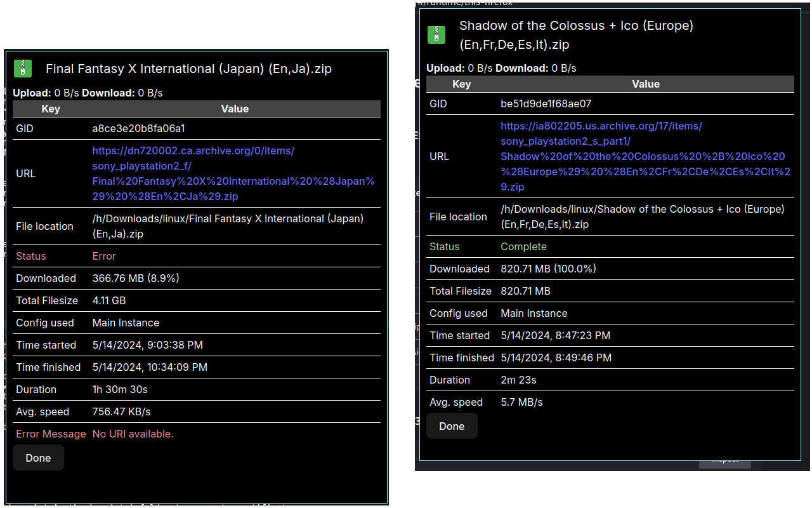The image size is (812, 508).
Task: Click the Final Fantasy X International zip title
Action: [189, 69]
